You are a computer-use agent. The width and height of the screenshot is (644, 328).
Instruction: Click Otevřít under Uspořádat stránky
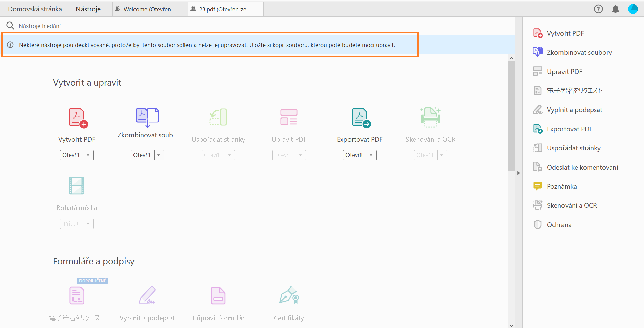point(213,155)
